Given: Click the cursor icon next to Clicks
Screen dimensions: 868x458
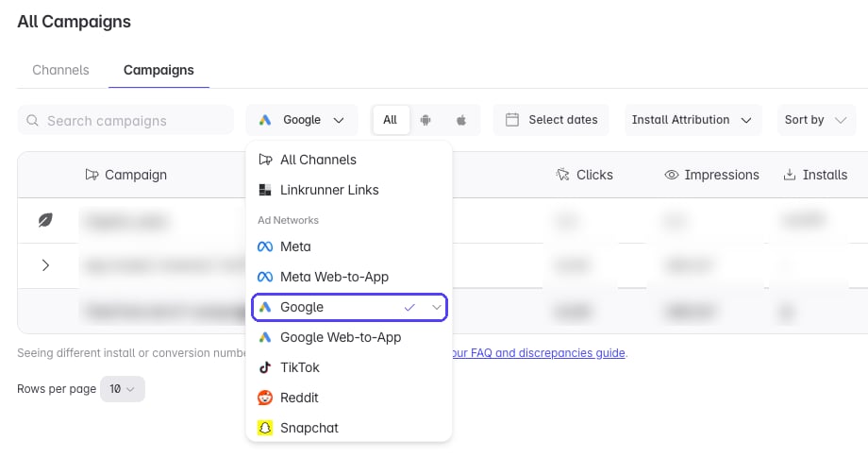Looking at the screenshot, I should point(562,175).
